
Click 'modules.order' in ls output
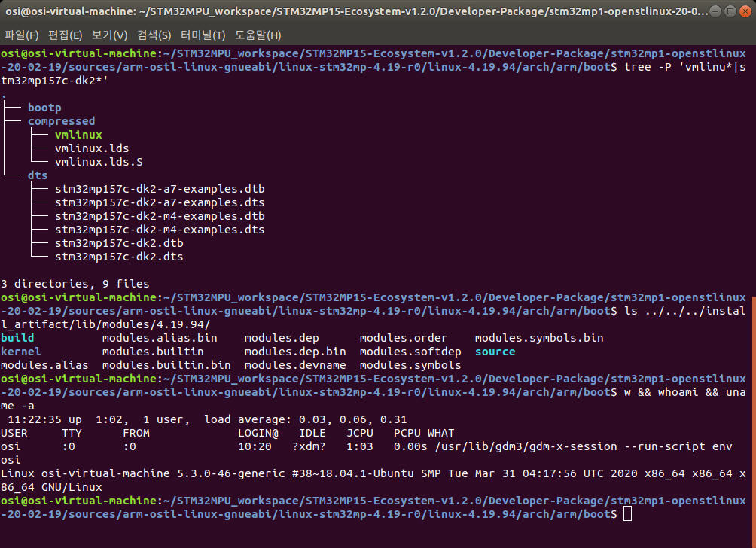404,338
